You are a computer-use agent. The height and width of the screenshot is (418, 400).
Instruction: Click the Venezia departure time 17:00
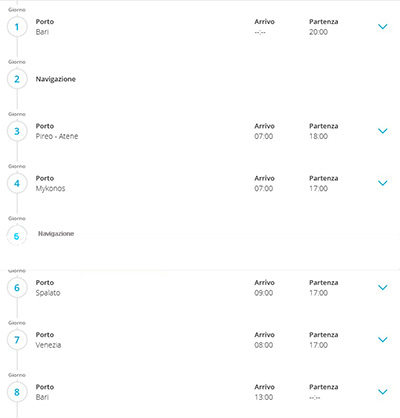318,345
